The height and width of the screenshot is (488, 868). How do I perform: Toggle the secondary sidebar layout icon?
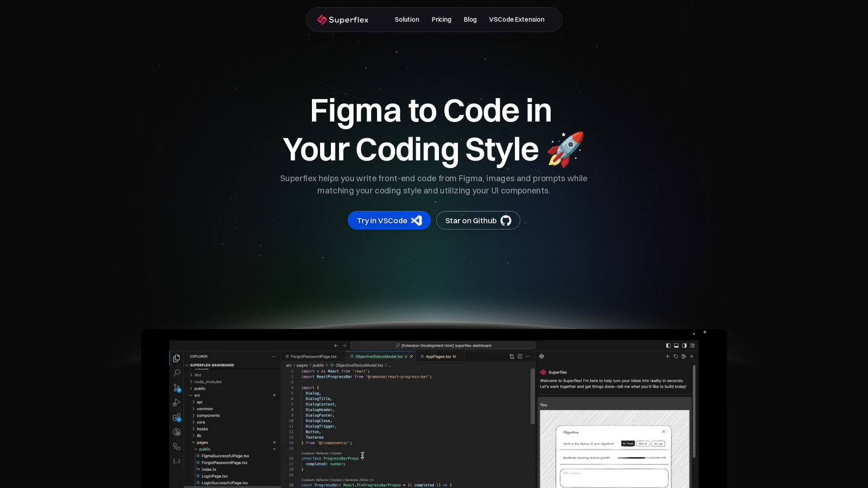pyautogui.click(x=684, y=345)
